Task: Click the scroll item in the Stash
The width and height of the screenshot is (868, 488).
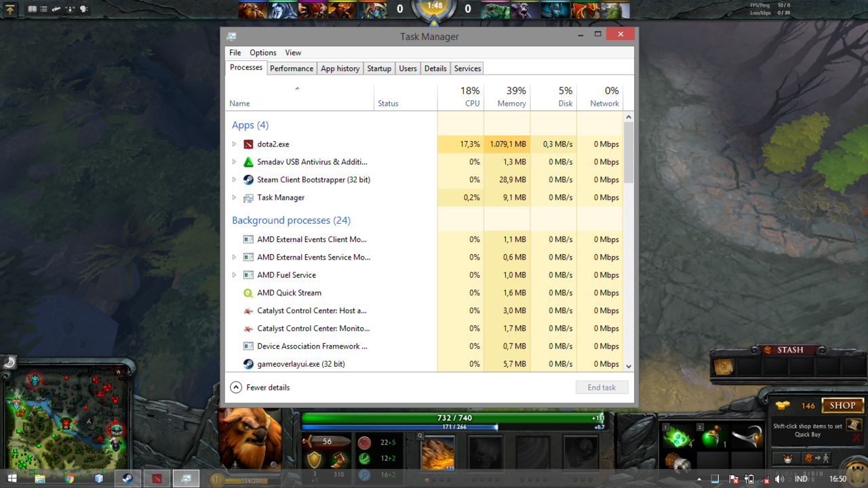Action: point(724,367)
